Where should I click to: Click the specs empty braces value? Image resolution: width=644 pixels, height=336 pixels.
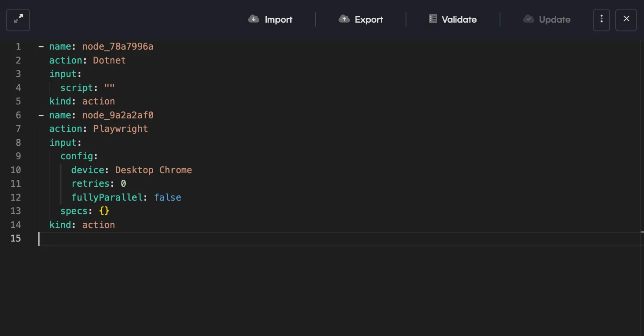(x=104, y=211)
